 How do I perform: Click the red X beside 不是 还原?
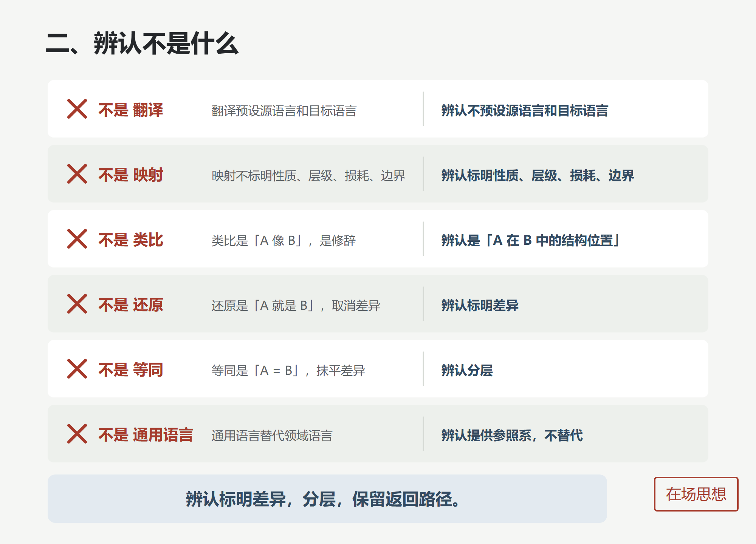click(77, 304)
